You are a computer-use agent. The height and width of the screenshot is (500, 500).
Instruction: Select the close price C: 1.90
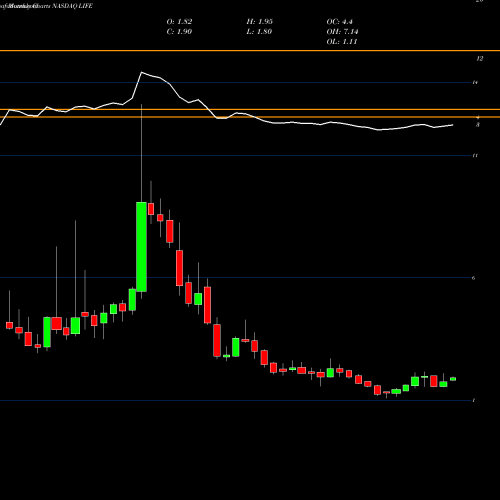point(179,32)
